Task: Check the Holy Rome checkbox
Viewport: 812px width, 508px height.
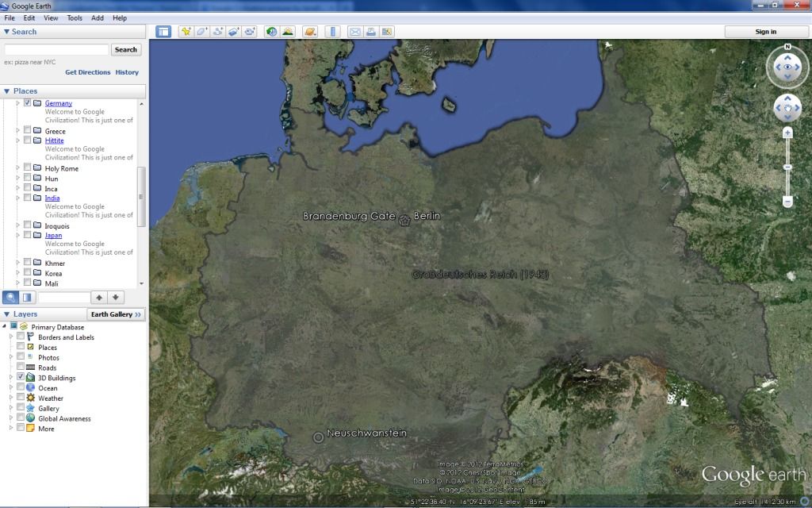Action: (28, 167)
